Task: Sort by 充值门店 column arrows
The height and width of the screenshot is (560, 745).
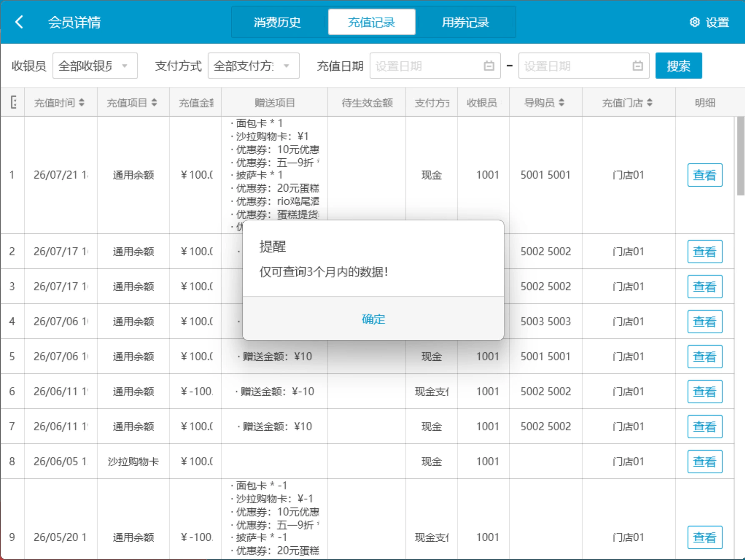Action: (x=650, y=102)
